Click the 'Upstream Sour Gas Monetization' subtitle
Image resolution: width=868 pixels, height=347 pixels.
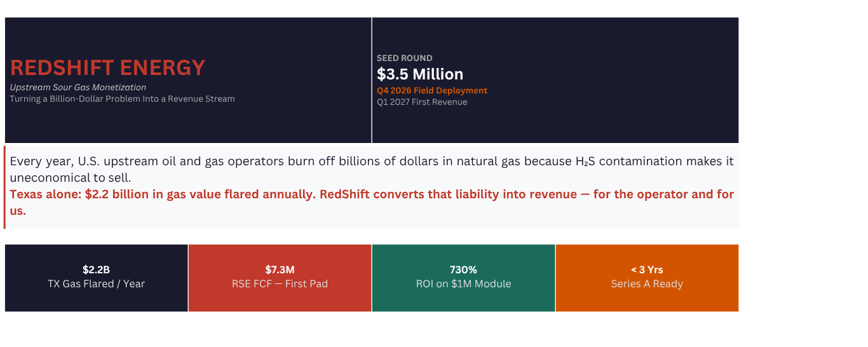pos(78,87)
